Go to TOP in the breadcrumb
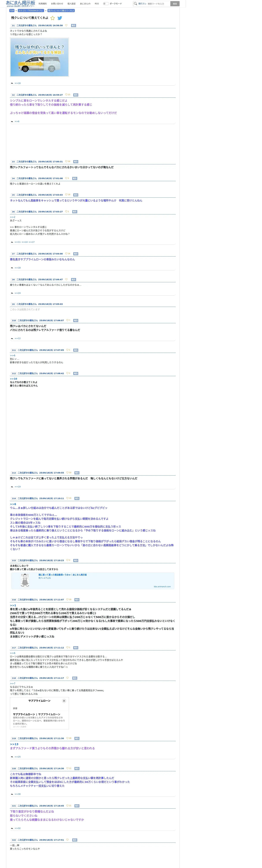 [x=12, y=10]
